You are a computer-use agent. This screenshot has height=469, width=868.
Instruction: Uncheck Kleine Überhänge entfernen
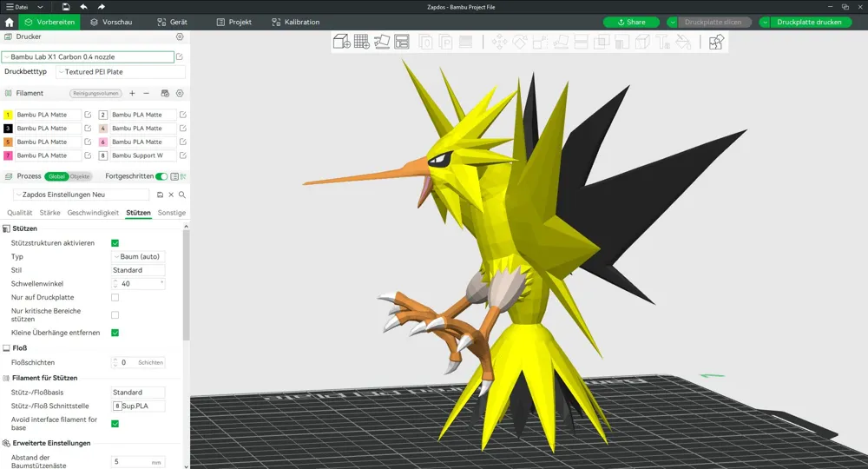[115, 333]
